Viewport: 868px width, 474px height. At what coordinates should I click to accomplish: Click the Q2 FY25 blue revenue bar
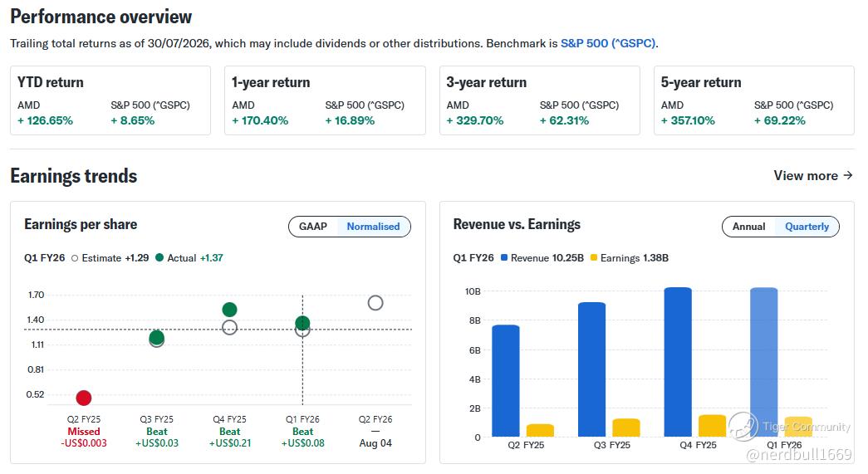[x=505, y=380]
